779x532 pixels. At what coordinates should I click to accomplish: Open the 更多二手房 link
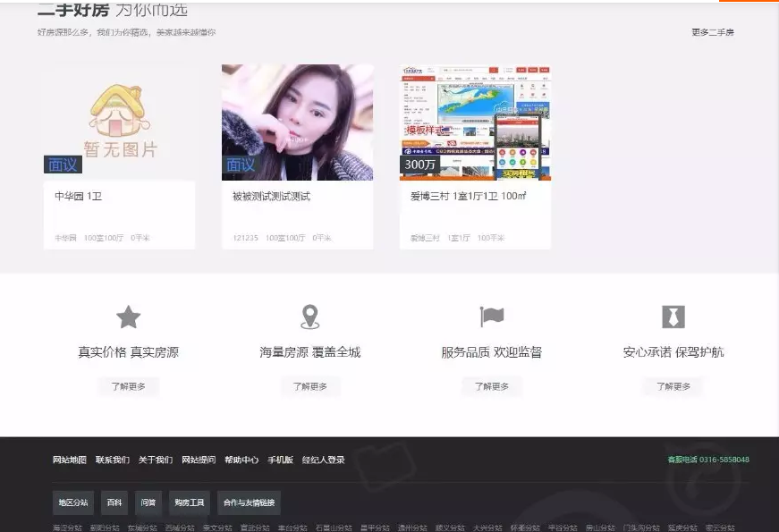(x=712, y=32)
